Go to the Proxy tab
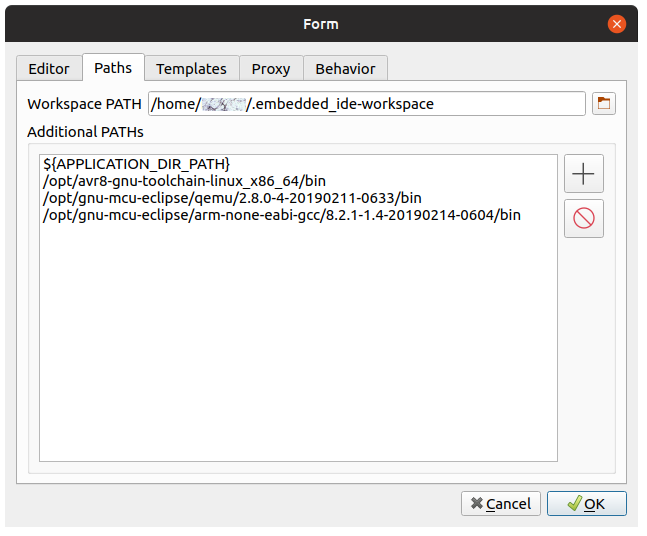647x536 pixels. click(271, 68)
